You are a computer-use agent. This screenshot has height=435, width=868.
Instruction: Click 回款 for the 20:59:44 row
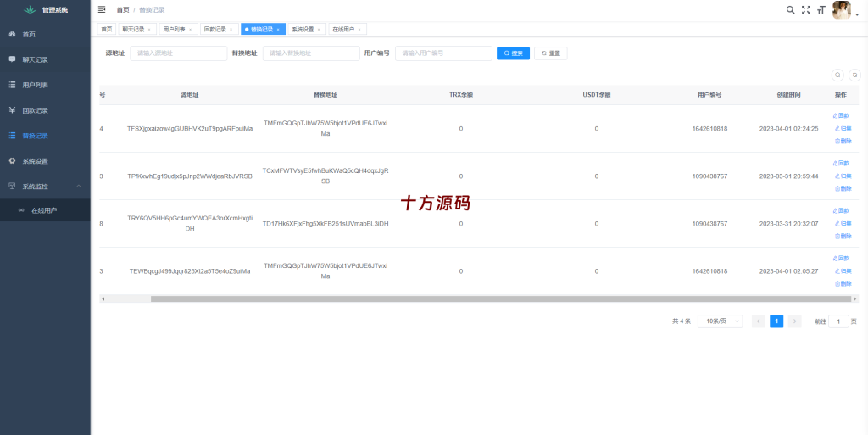click(x=842, y=164)
